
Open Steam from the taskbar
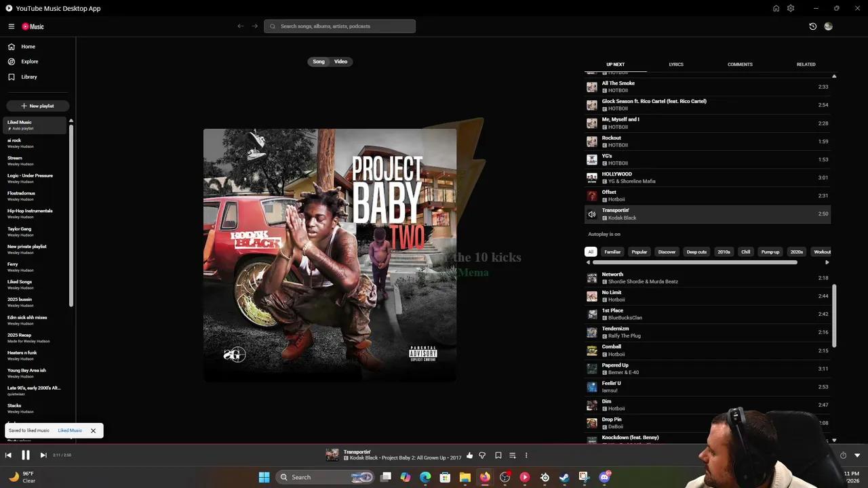pyautogui.click(x=564, y=477)
